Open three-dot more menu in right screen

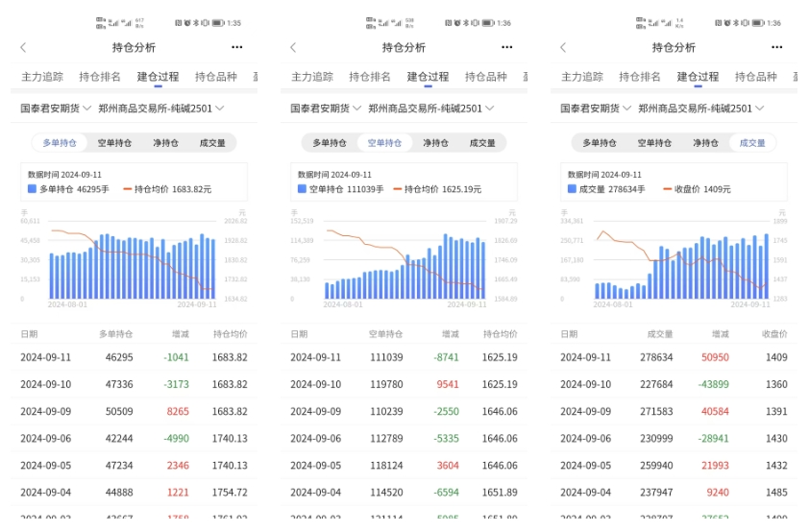pos(776,47)
